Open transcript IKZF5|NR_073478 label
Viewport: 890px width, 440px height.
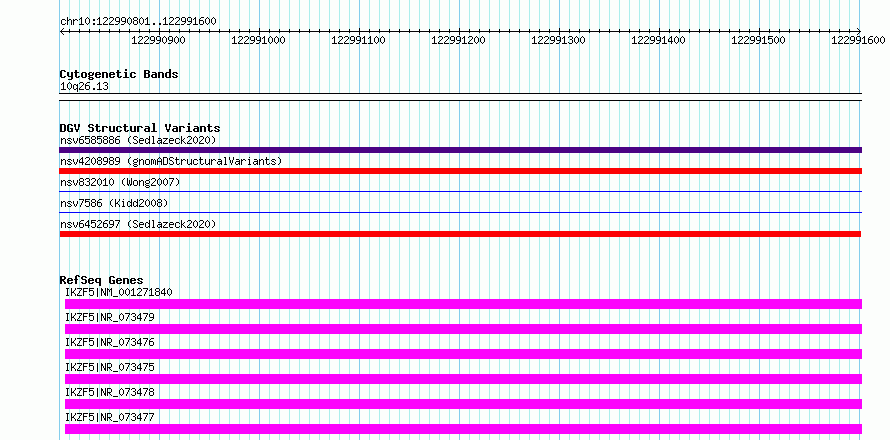pos(110,392)
